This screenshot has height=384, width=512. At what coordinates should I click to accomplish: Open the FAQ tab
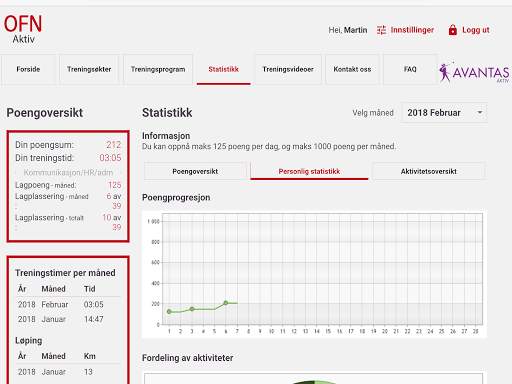pyautogui.click(x=410, y=69)
